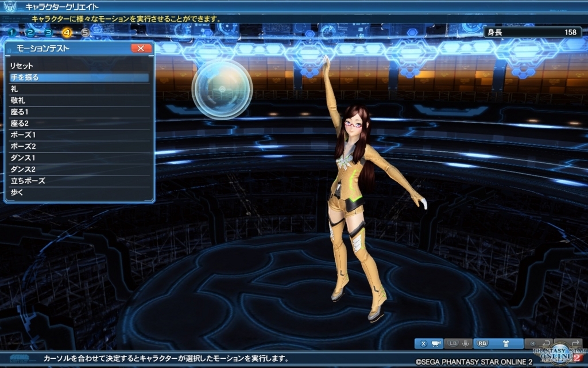Click the circular lens orb in the scene
Image resolution: width=588 pixels, height=368 pixels.
coord(222,89)
